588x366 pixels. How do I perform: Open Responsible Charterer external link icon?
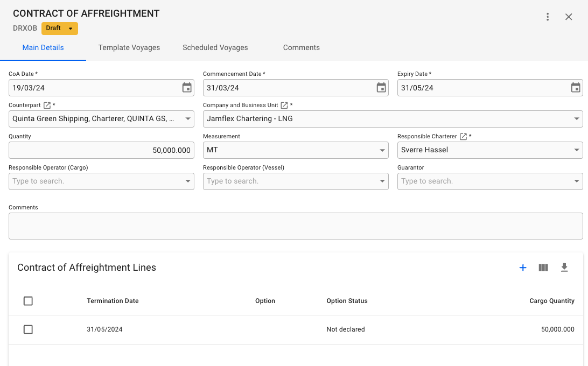[463, 137]
